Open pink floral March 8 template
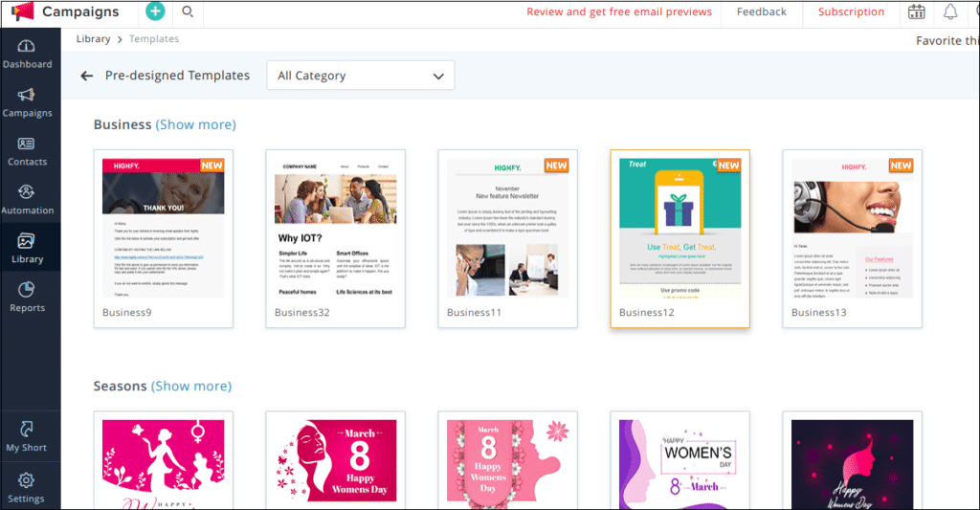The width and height of the screenshot is (980, 510). (507, 460)
